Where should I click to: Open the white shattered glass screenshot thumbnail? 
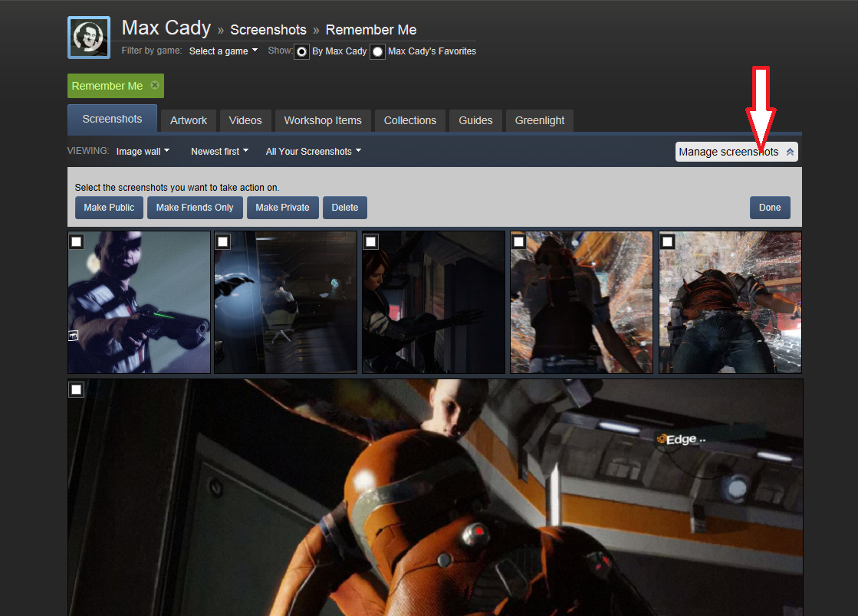coord(730,303)
